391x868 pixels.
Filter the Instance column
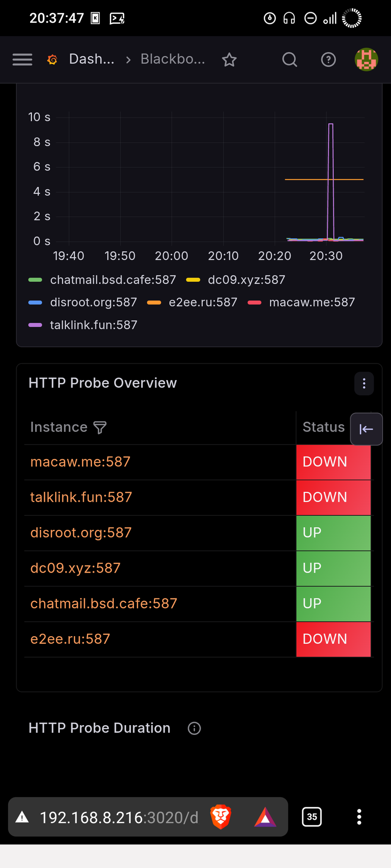100,428
